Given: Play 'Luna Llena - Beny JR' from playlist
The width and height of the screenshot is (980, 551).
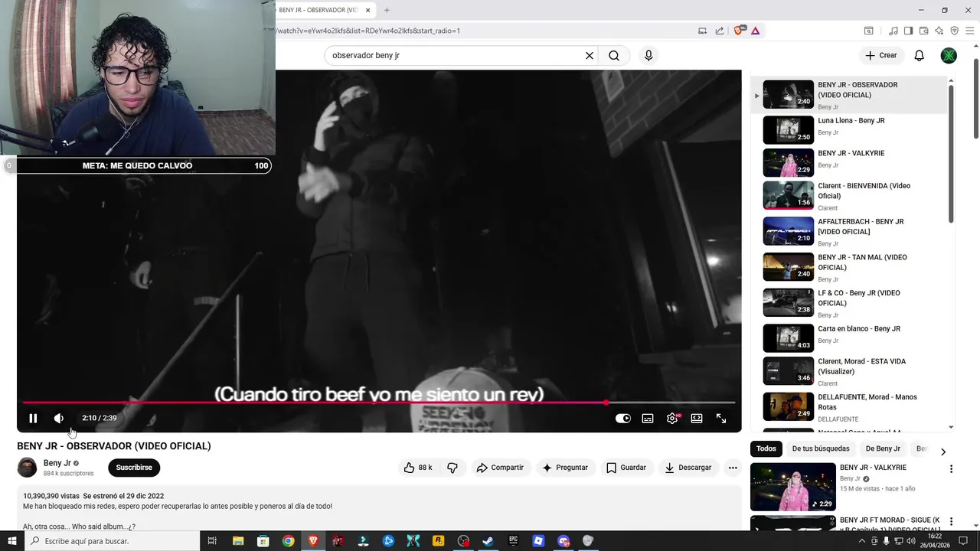Looking at the screenshot, I should point(848,130).
